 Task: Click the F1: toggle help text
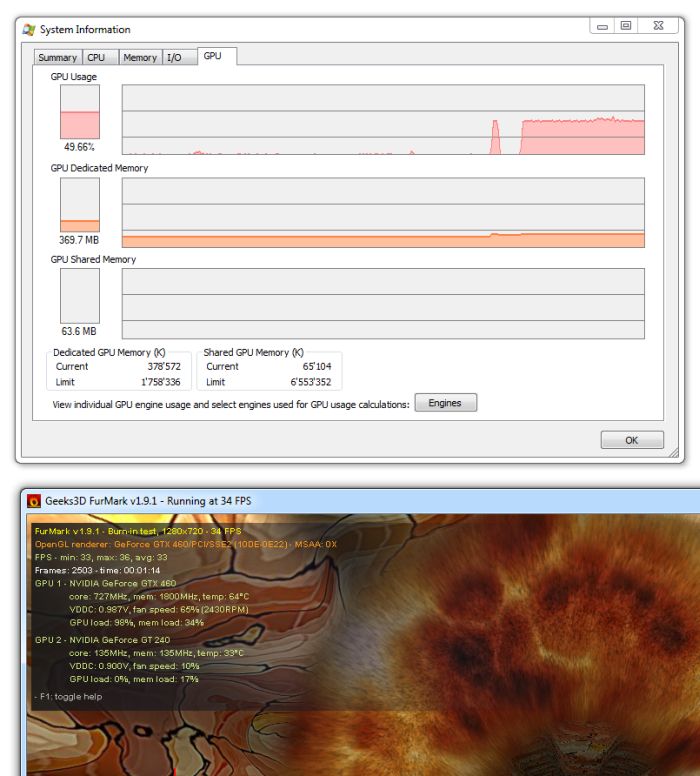(x=68, y=696)
